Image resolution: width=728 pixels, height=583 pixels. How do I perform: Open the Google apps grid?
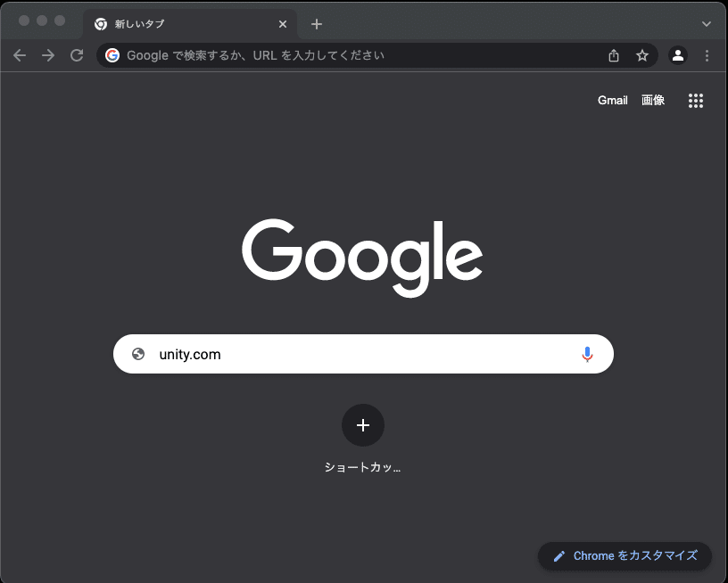pos(696,101)
